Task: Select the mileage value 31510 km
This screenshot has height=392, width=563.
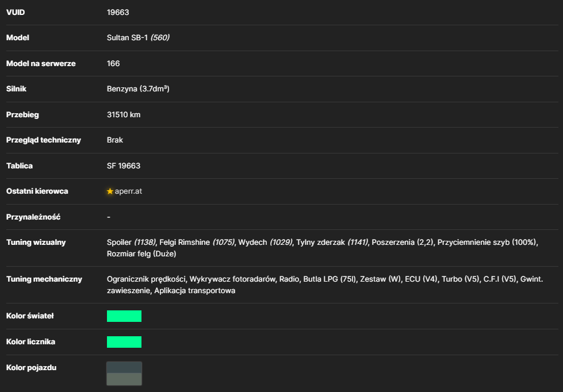Action: coord(124,115)
